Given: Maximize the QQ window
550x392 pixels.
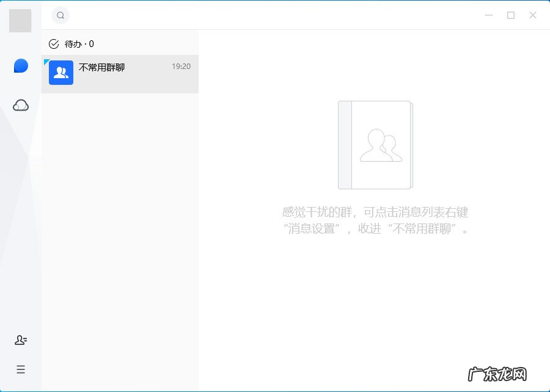Looking at the screenshot, I should tap(511, 15).
